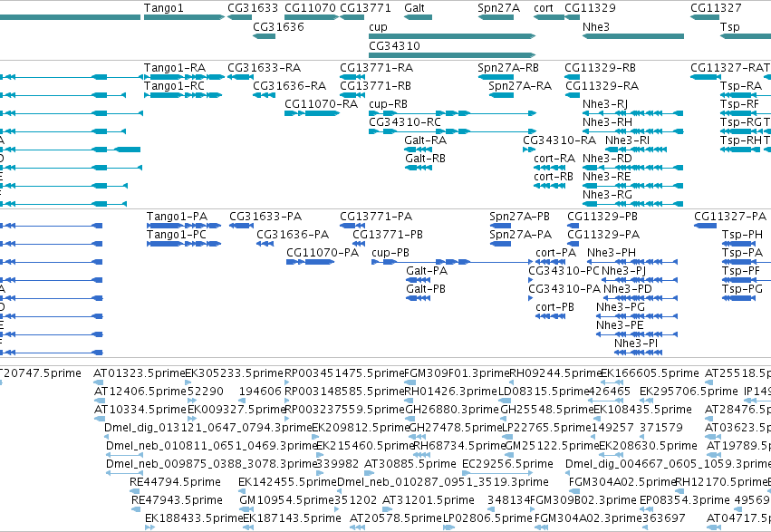Click the CG34310-RA transcript
Screen dimensions: 771x532
click(x=528, y=150)
